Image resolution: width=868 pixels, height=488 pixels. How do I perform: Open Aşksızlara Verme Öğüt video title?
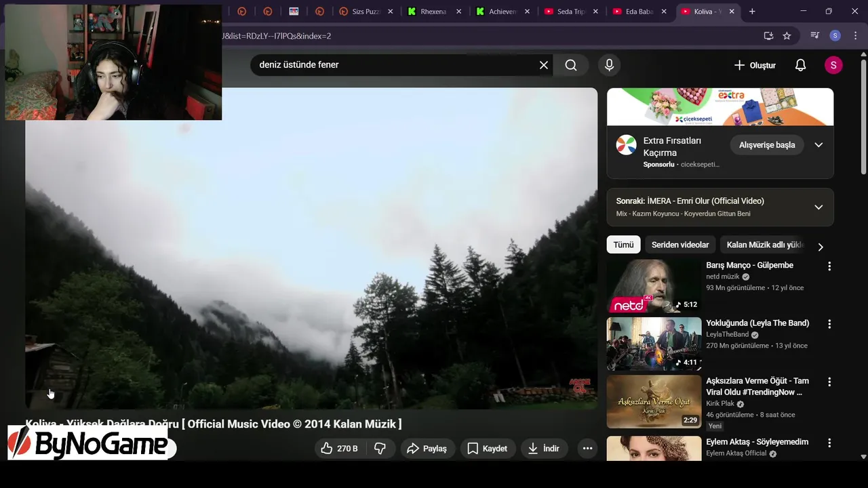757,386
